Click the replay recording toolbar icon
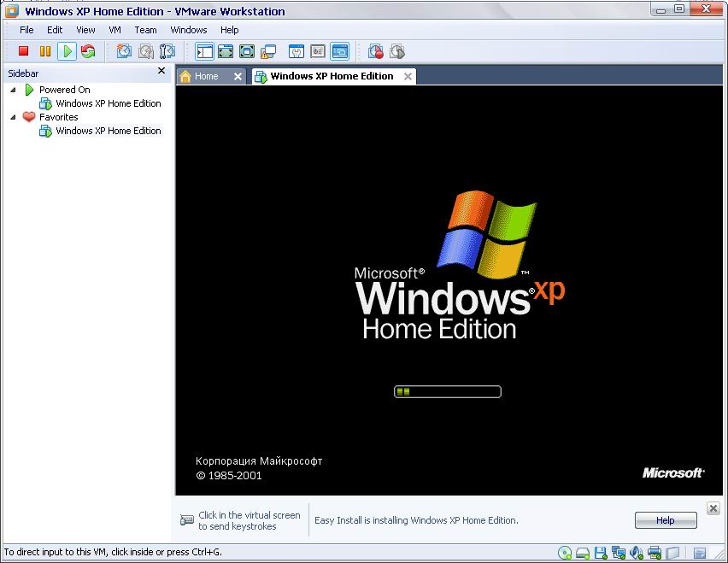 pos(397,51)
